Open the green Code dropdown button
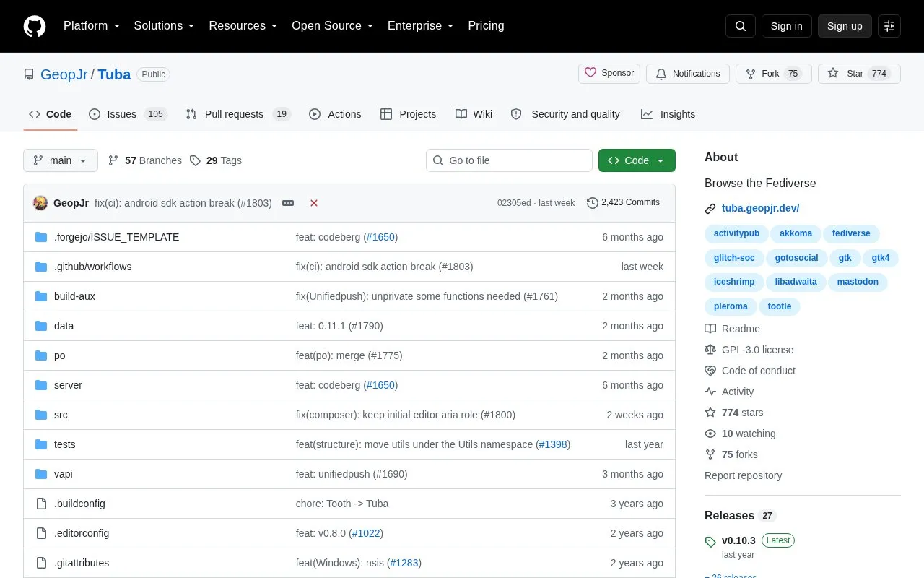 (637, 160)
